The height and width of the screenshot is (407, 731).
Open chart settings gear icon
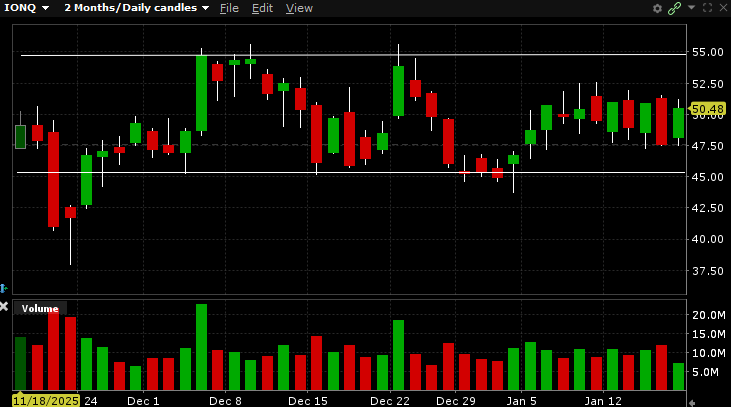tap(657, 8)
